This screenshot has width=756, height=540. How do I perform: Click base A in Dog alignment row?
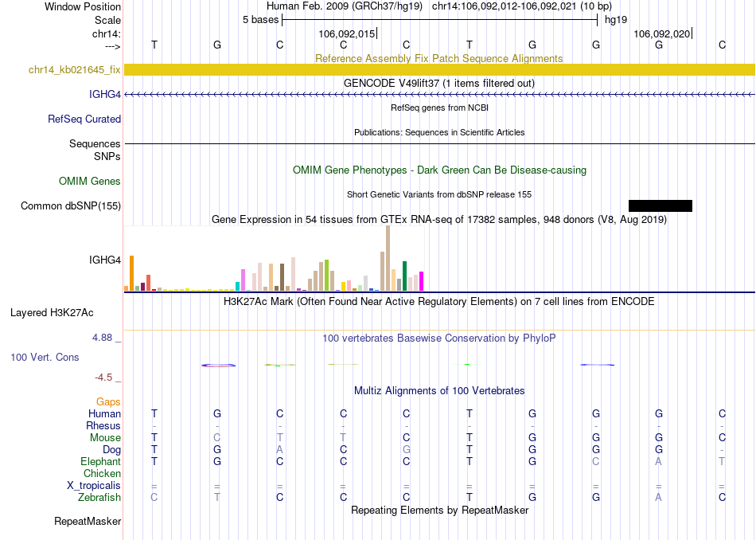pos(279,450)
